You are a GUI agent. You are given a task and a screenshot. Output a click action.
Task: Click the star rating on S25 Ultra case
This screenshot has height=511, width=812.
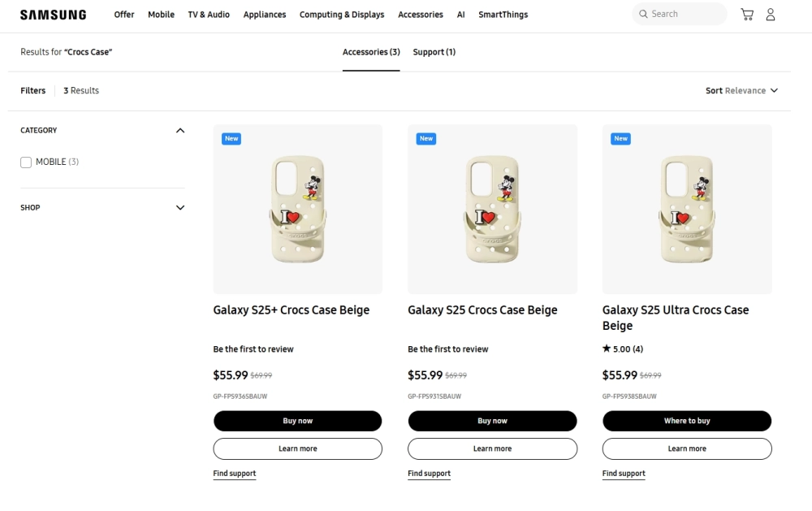tap(623, 349)
